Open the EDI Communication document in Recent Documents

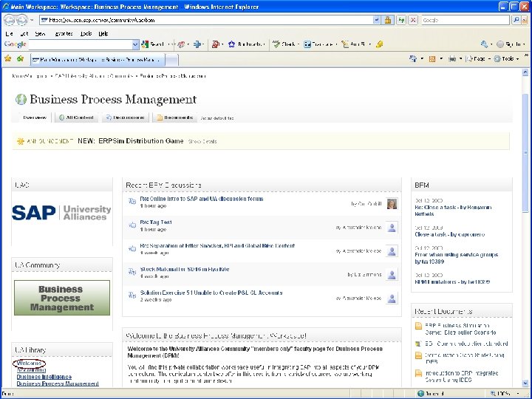tap(466, 344)
